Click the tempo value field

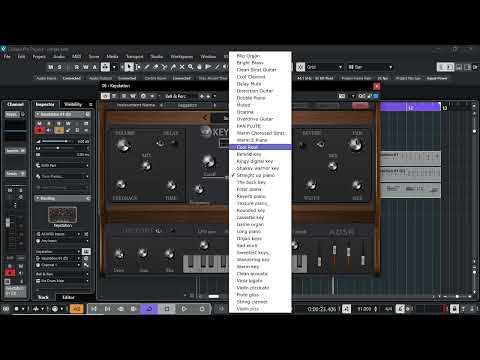tap(364, 309)
